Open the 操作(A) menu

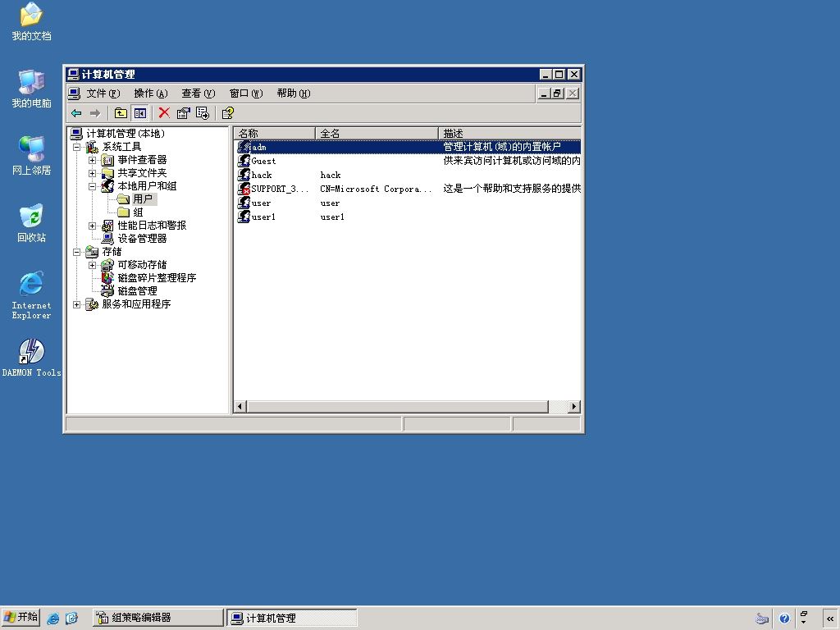pyautogui.click(x=151, y=94)
